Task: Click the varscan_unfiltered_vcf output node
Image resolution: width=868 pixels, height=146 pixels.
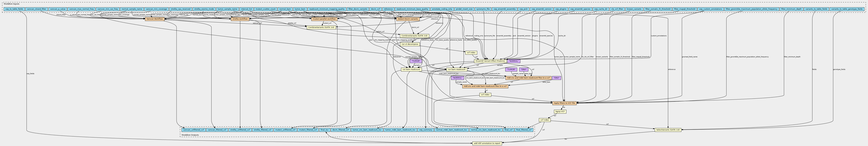Action: pos(193,130)
